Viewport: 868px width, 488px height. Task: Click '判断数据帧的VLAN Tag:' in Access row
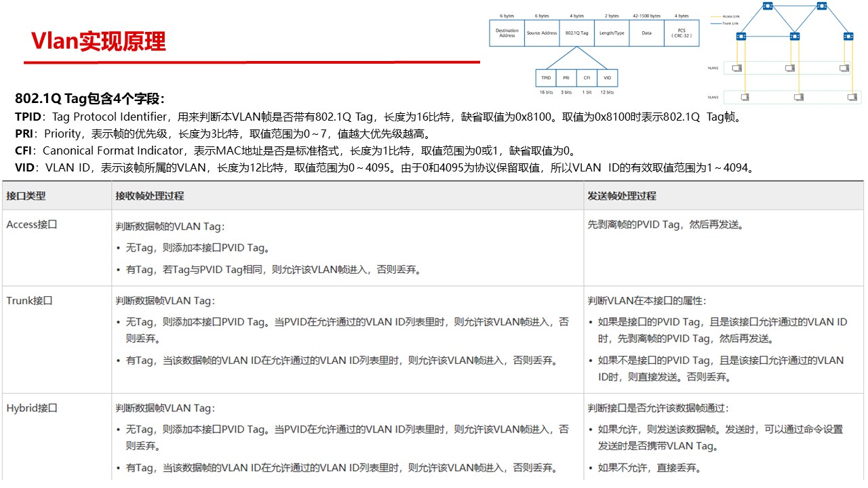pyautogui.click(x=170, y=226)
